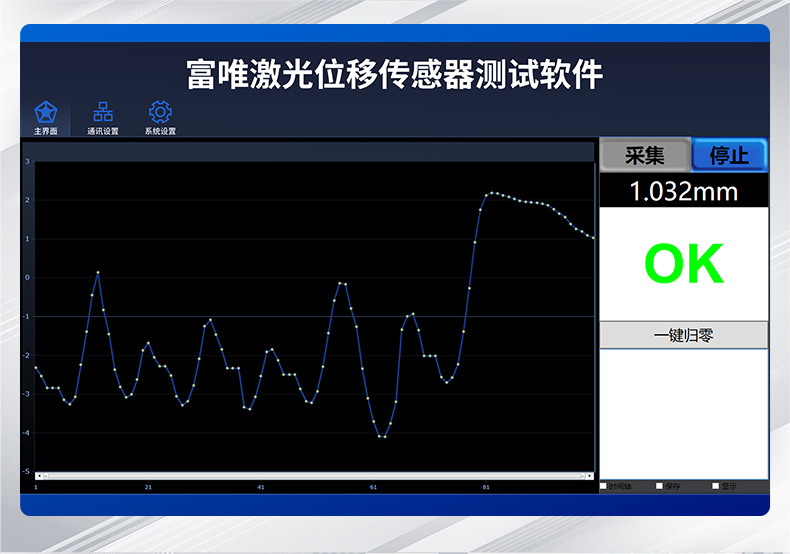
Task: Click the 采集 acquire button
Action: click(x=644, y=155)
